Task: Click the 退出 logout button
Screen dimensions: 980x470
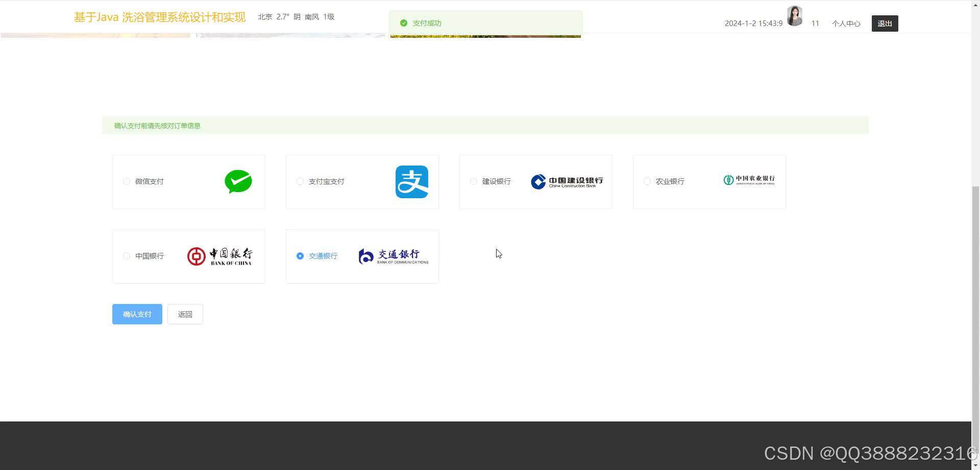Action: (885, 24)
